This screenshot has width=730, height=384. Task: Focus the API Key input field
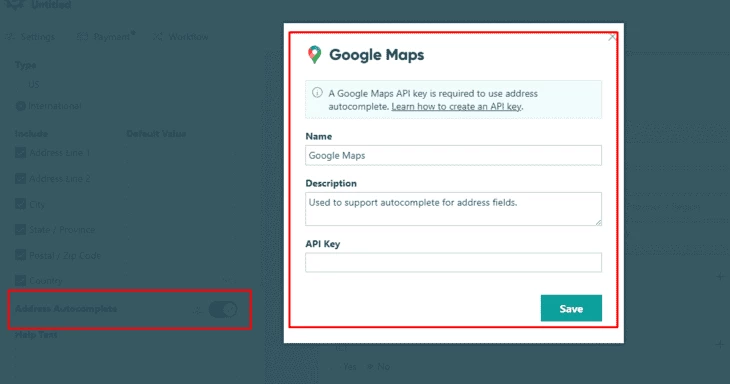point(453,263)
